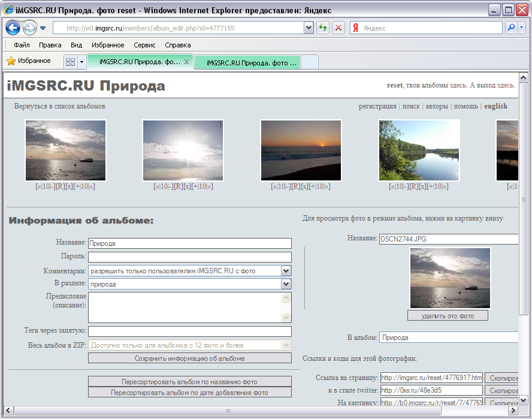Open the В разделе category dropdown
Viewport: 532px width, 419px height.
point(287,284)
